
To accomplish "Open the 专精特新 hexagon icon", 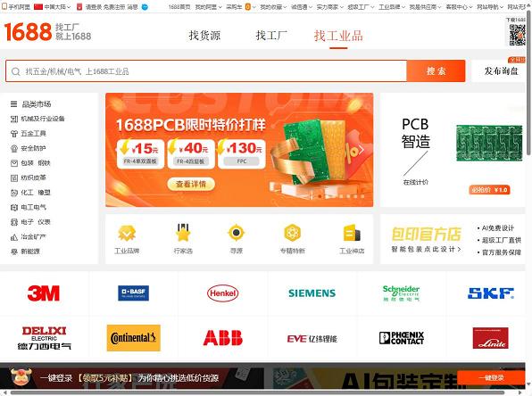I will point(292,233).
